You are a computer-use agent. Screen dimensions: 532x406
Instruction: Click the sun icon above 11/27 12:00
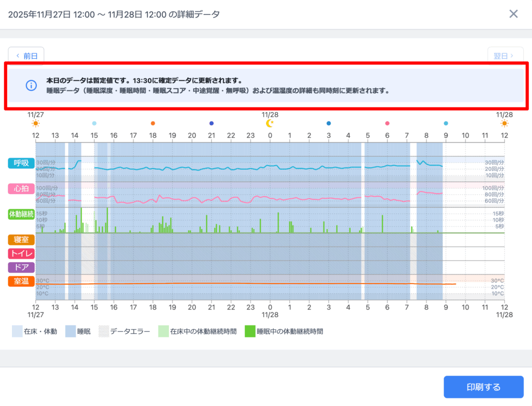click(35, 123)
